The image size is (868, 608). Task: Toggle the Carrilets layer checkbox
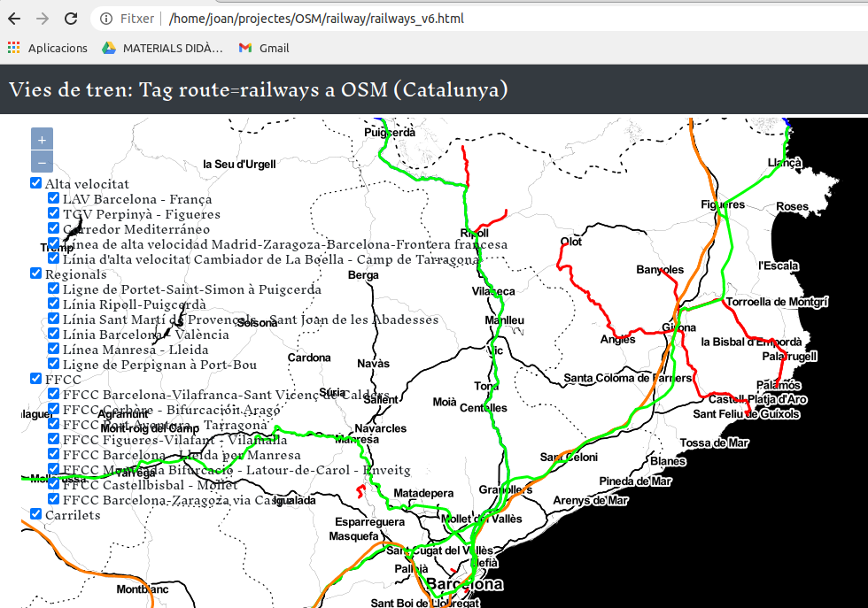[36, 514]
